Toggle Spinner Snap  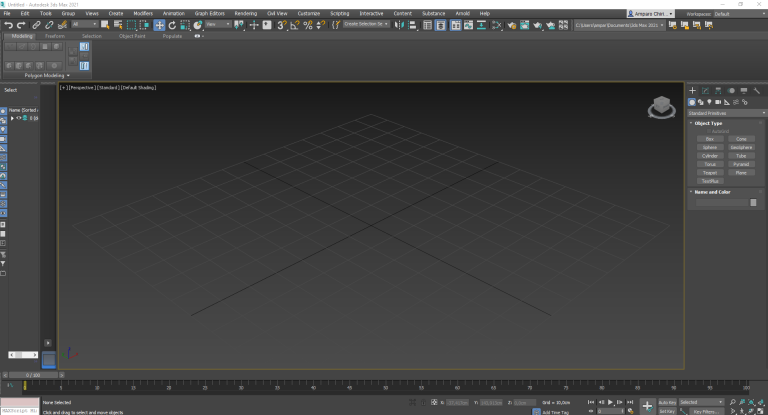[320, 25]
